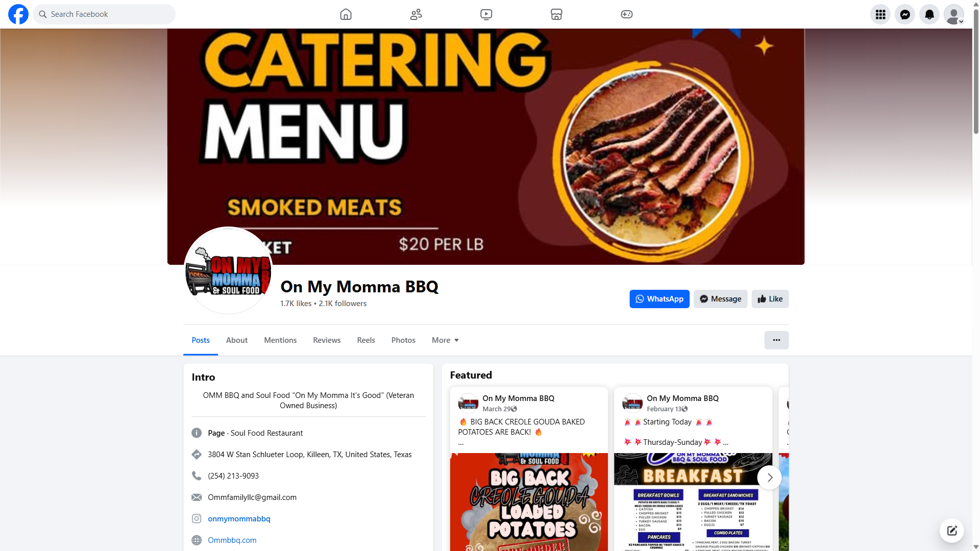Viewport: 980px width, 551px height.
Task: Switch to the Reviews tab
Action: coord(327,340)
